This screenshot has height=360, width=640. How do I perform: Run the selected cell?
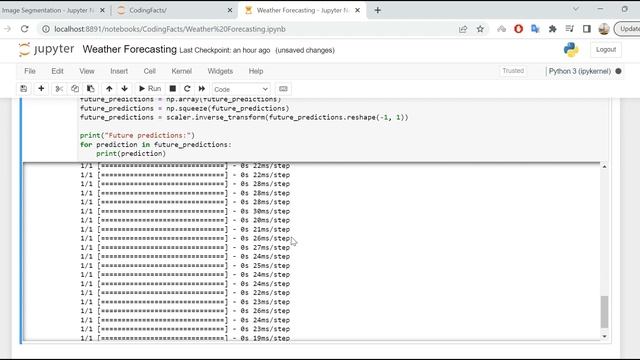point(150,89)
